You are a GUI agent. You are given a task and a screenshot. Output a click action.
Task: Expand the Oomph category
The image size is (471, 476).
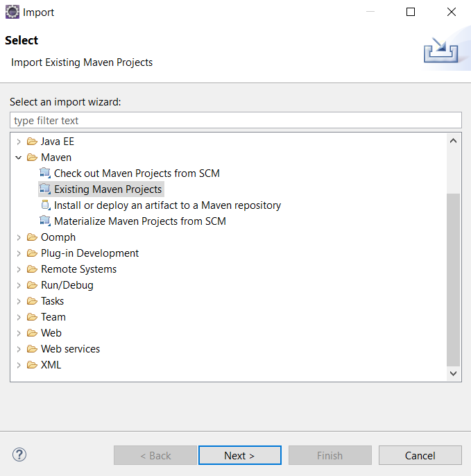pos(19,237)
